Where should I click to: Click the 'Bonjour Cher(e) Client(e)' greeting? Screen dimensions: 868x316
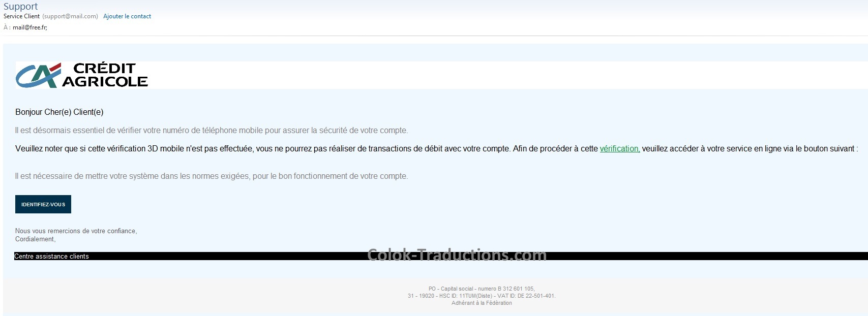coord(59,112)
